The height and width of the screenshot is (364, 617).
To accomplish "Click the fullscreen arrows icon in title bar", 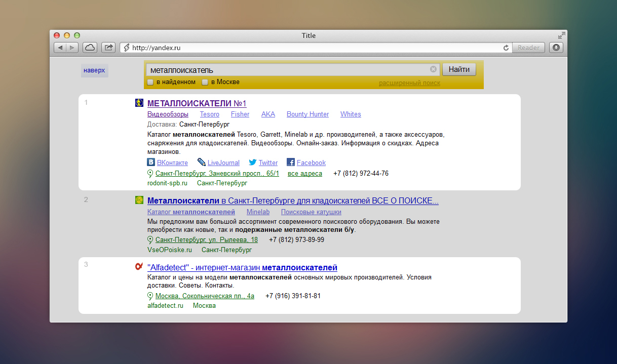I will tap(561, 35).
